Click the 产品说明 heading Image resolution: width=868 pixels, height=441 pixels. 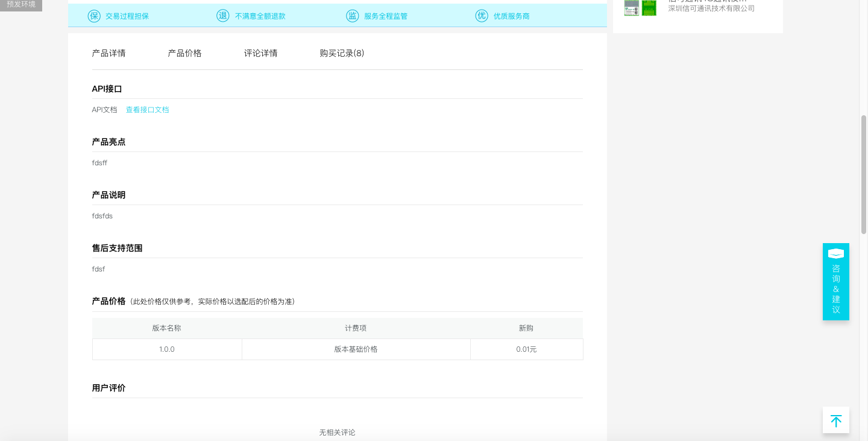(x=109, y=195)
